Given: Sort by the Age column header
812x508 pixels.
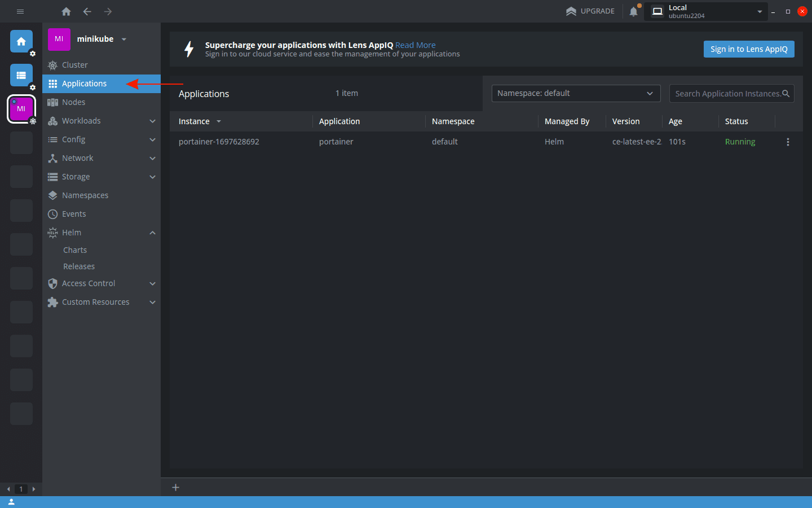Looking at the screenshot, I should coord(690,121).
